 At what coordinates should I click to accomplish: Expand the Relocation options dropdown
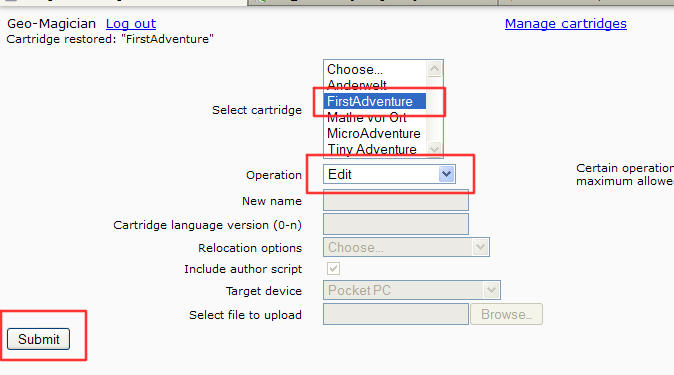click(x=406, y=247)
